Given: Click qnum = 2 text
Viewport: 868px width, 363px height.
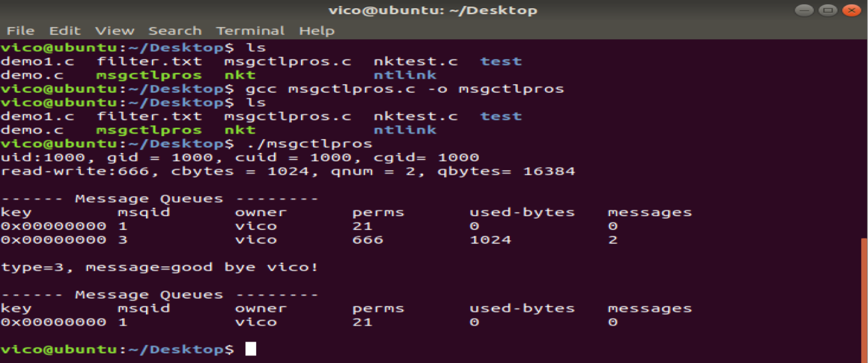Looking at the screenshot, I should [373, 171].
